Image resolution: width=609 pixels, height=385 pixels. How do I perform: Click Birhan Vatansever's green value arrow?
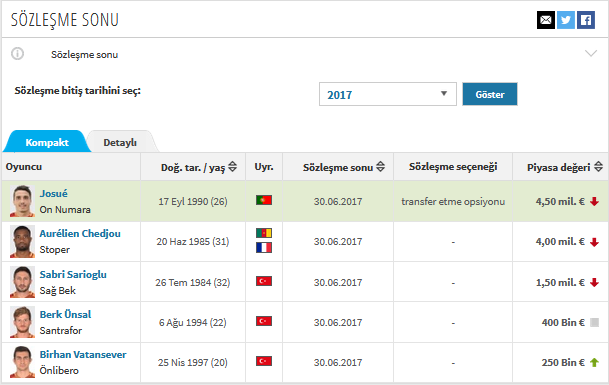pyautogui.click(x=594, y=362)
